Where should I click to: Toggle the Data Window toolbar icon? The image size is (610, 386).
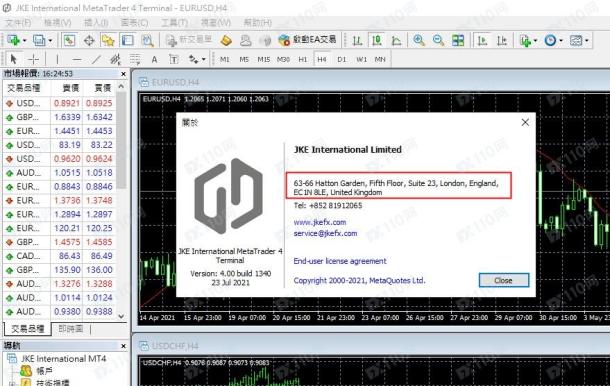point(89,40)
